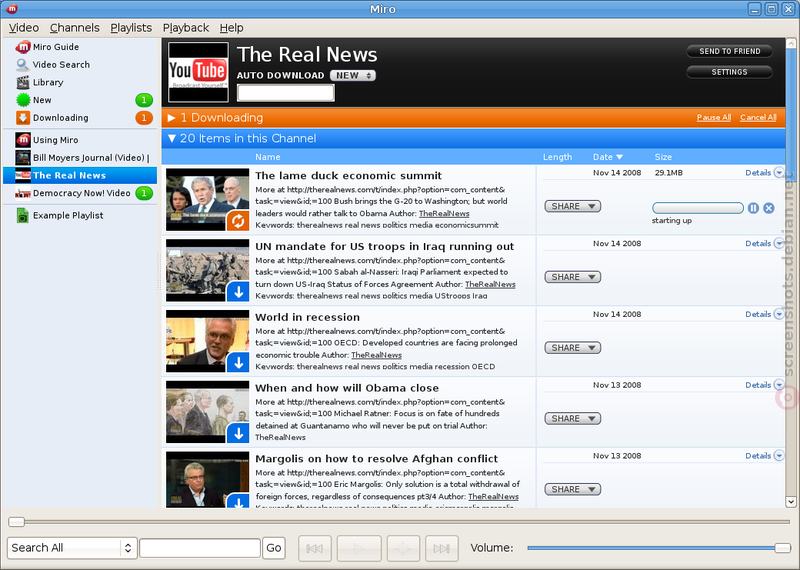Open Share dropdown for lame duck summit
This screenshot has height=570, width=800.
[x=572, y=206]
